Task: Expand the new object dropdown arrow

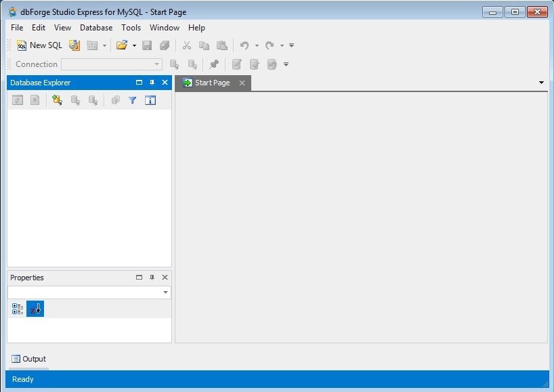Action: click(104, 45)
